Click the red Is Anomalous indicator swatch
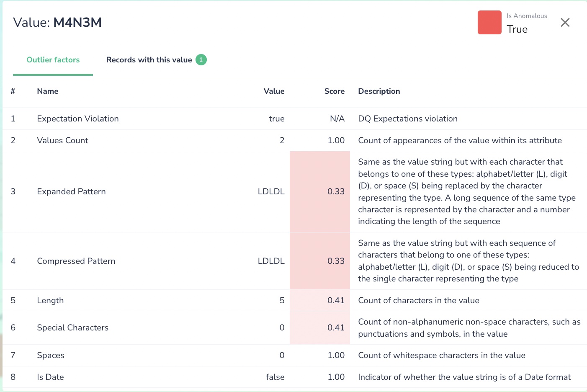The image size is (587, 392). pyautogui.click(x=489, y=22)
